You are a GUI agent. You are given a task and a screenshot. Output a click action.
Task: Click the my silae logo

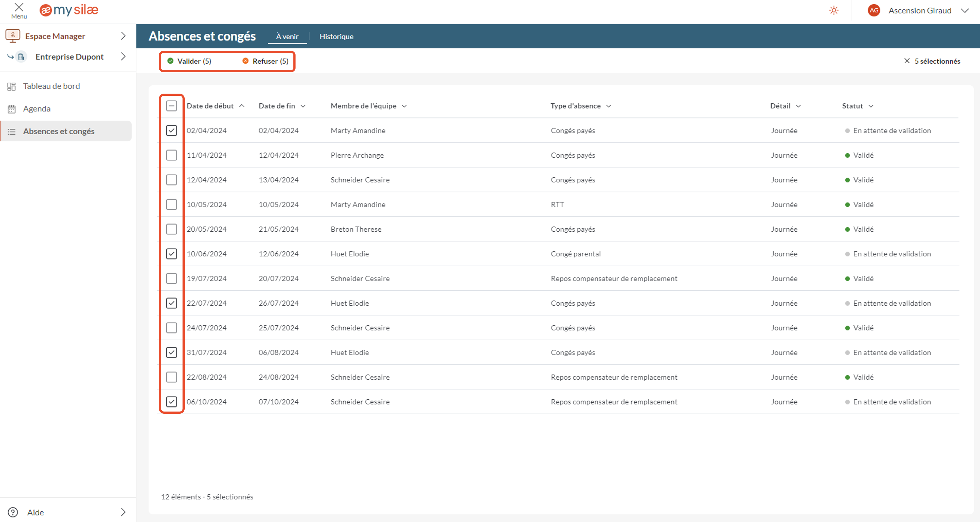pyautogui.click(x=69, y=10)
